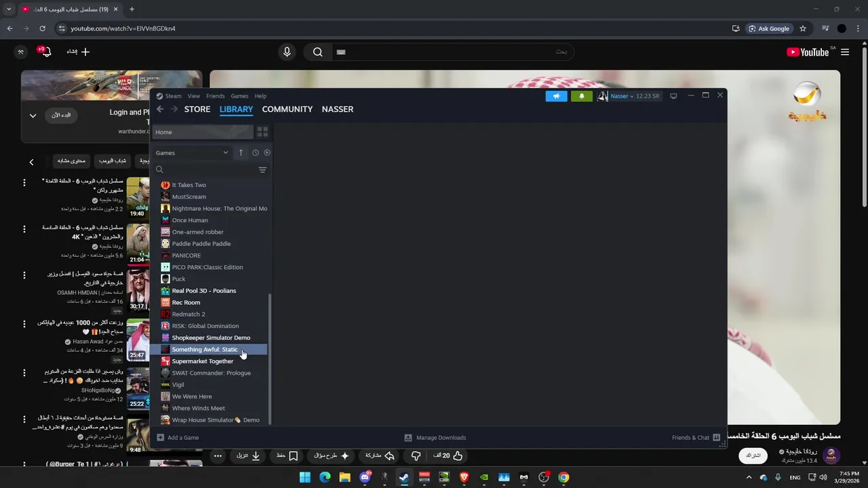868x488 pixels.
Task: Select the LIBRARY tab in Steam
Action: coord(236,109)
